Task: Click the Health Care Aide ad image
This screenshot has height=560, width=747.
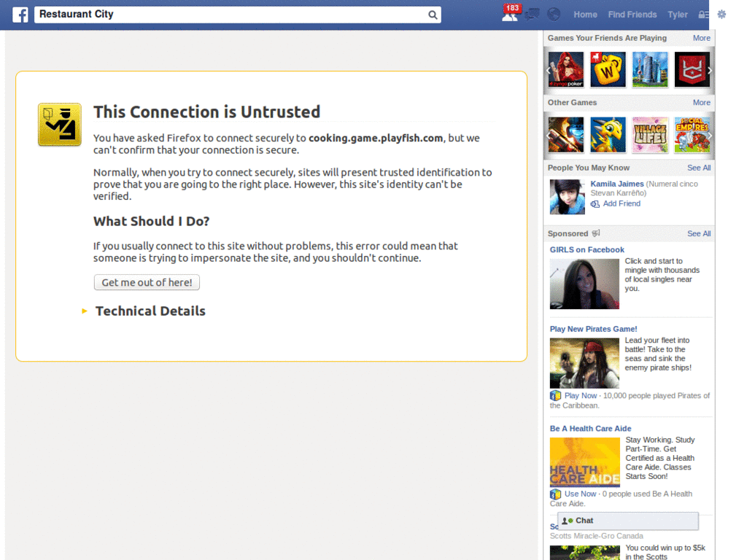Action: pos(584,462)
